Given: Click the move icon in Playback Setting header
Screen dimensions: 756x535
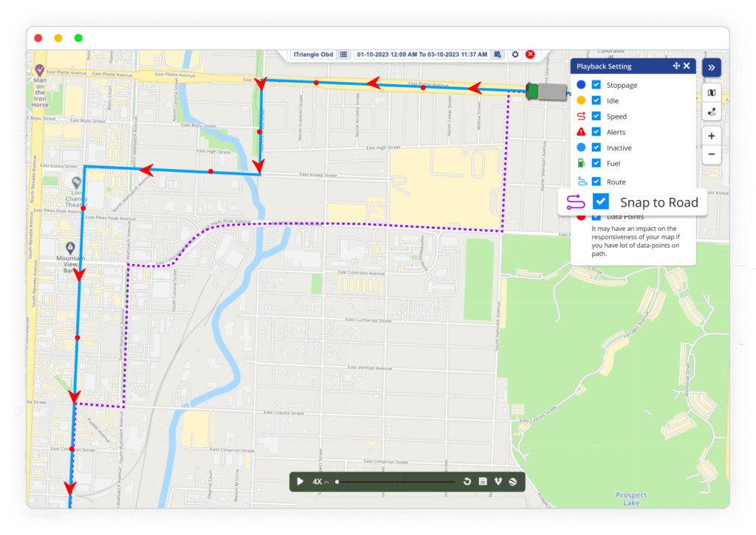Looking at the screenshot, I should click(x=676, y=66).
